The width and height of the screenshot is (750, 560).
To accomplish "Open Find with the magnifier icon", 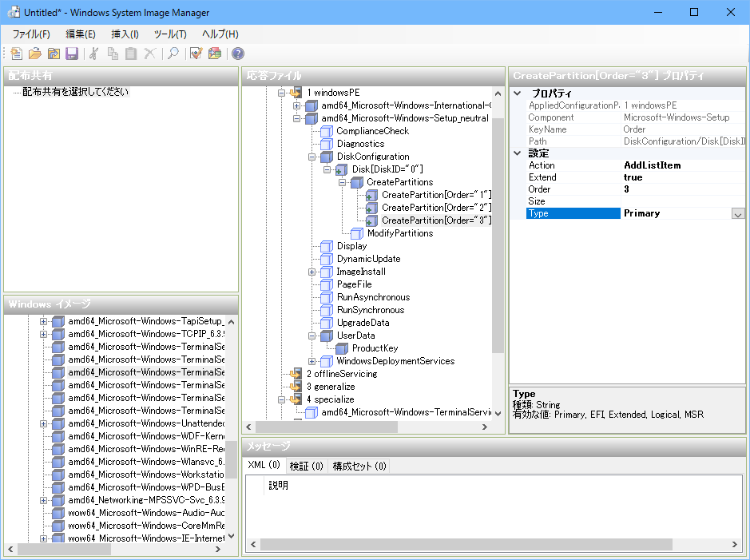I will (173, 54).
